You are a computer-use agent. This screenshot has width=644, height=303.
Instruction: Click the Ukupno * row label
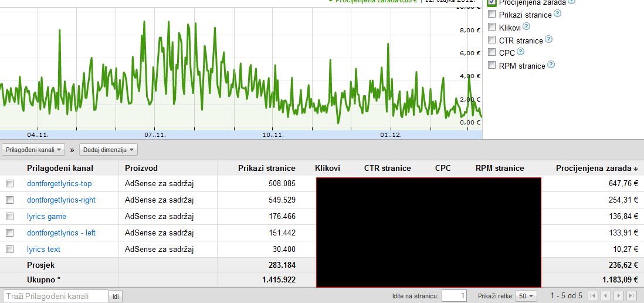tap(43, 280)
